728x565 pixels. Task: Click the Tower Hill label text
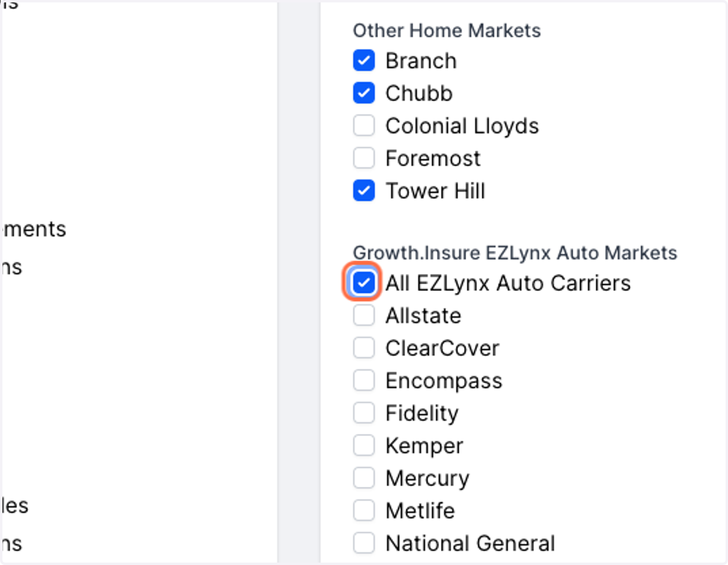[x=436, y=191]
